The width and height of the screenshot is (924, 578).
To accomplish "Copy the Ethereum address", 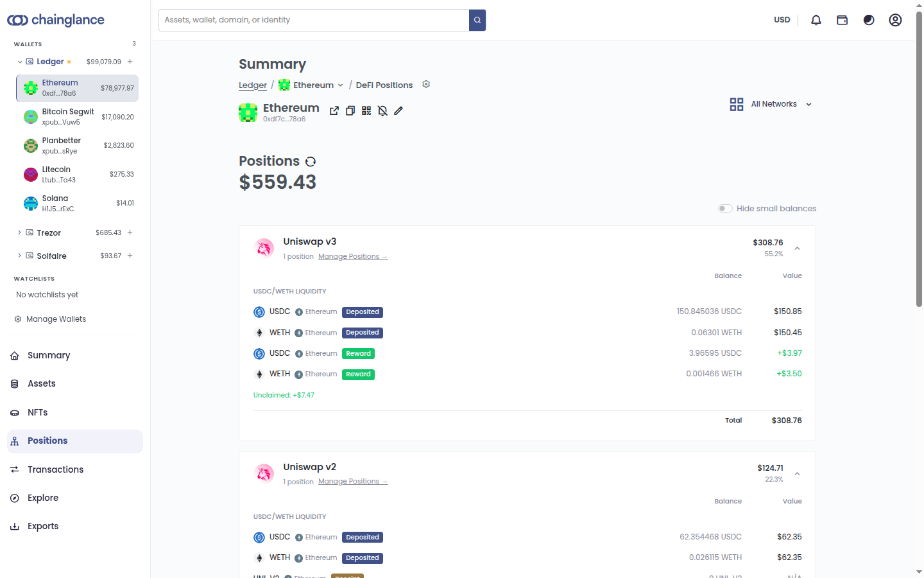I will [x=350, y=110].
